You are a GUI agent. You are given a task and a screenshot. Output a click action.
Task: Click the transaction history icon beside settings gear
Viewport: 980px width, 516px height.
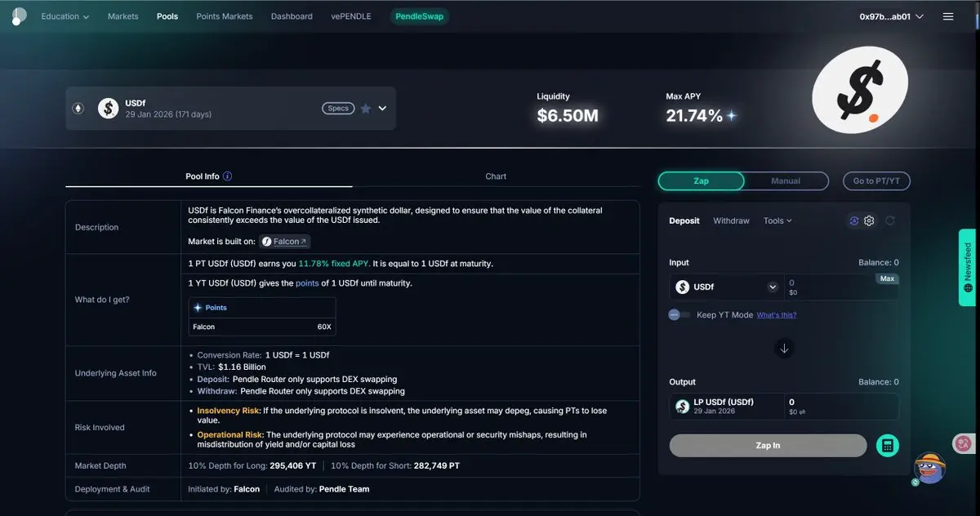tap(854, 220)
